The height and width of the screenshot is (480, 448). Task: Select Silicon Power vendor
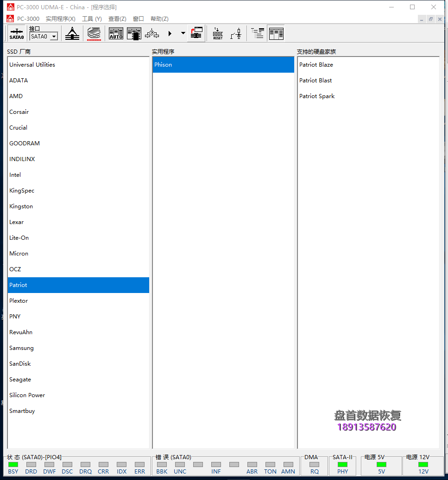point(78,395)
